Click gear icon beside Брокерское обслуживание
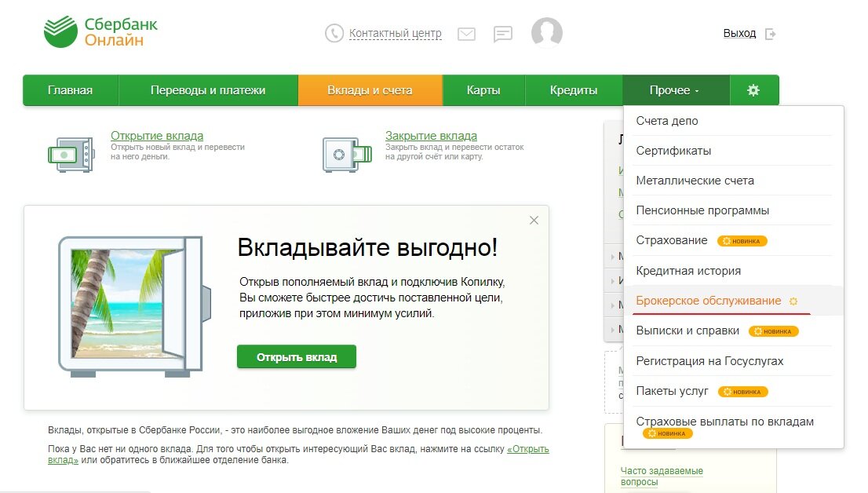This screenshot has height=493, width=868. (x=793, y=301)
